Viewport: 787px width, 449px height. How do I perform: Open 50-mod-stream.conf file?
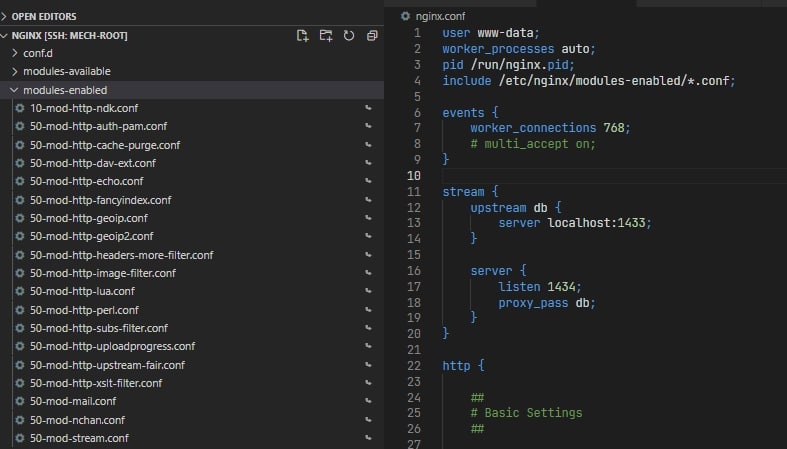pyautogui.click(x=79, y=438)
